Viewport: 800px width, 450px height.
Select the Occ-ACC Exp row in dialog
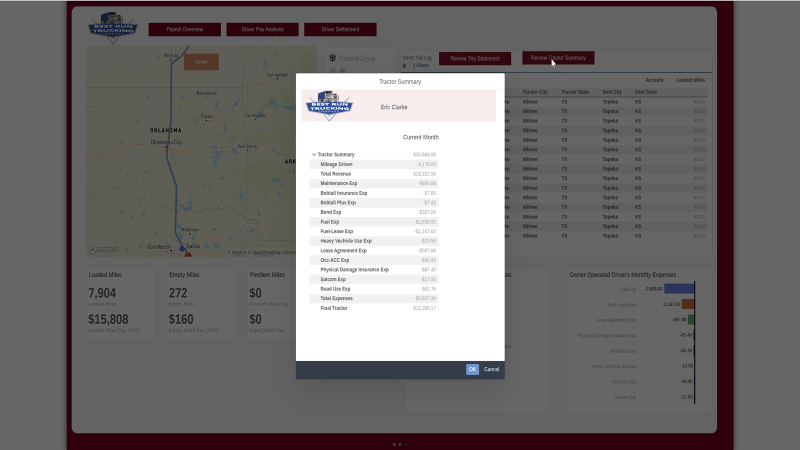pyautogui.click(x=373, y=260)
